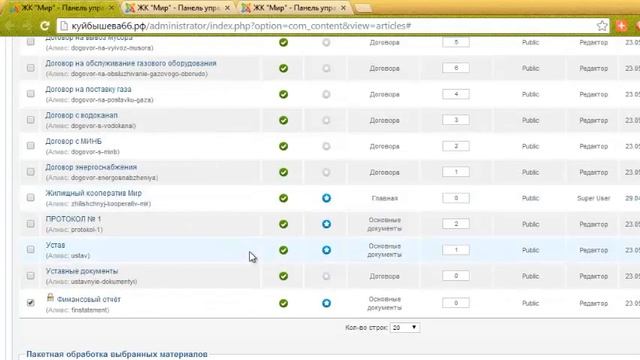Click Договора category in Уставные документы row
Viewport: 640px width, 360px height.
pyautogui.click(x=384, y=276)
